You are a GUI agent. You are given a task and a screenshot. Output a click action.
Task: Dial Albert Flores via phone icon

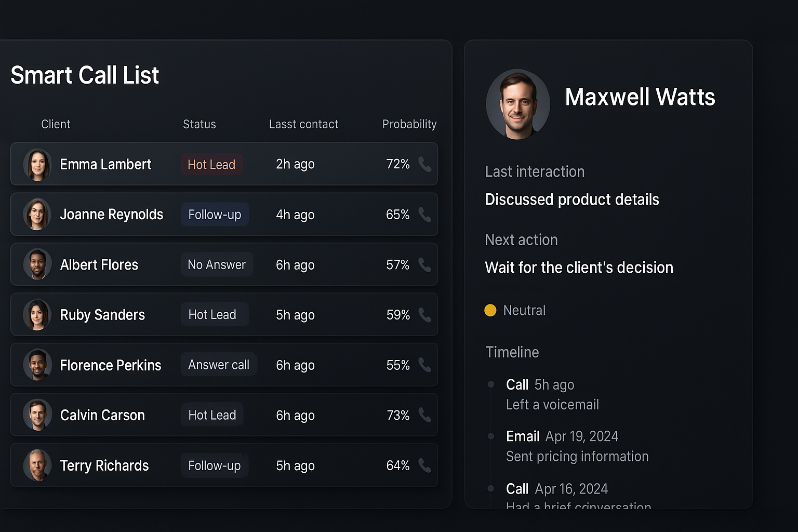click(424, 265)
